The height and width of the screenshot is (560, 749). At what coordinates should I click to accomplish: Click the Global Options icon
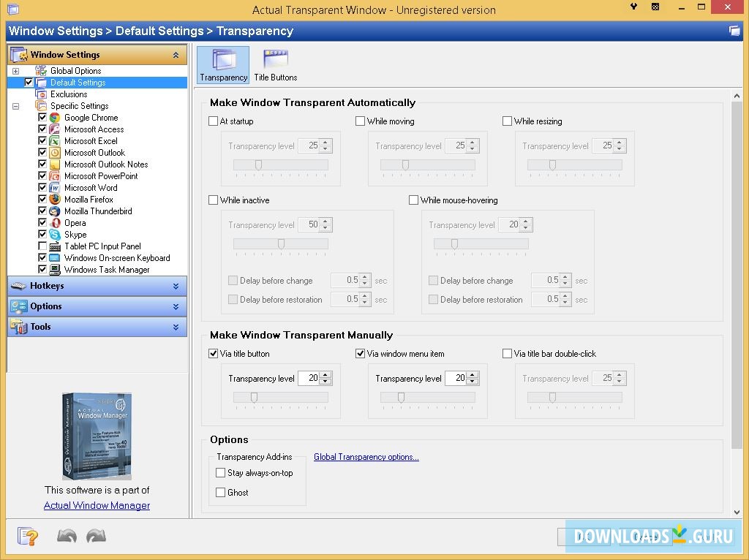pyautogui.click(x=41, y=71)
